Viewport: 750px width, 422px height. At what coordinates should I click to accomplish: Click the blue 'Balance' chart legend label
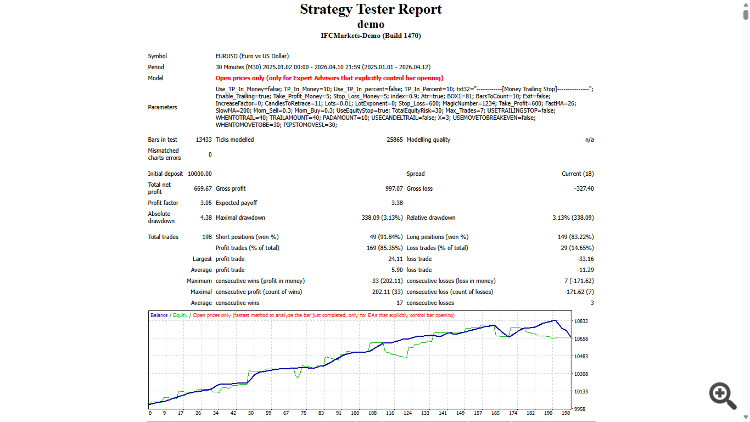(159, 315)
